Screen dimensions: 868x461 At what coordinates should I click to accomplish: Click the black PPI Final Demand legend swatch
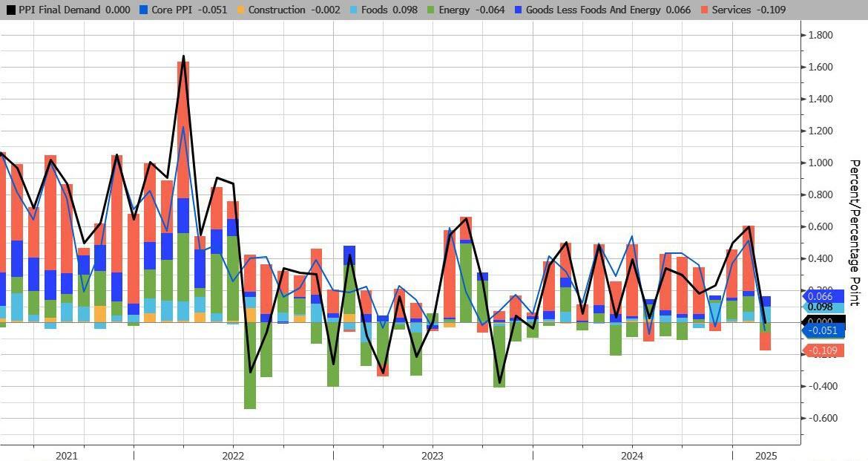click(x=9, y=10)
